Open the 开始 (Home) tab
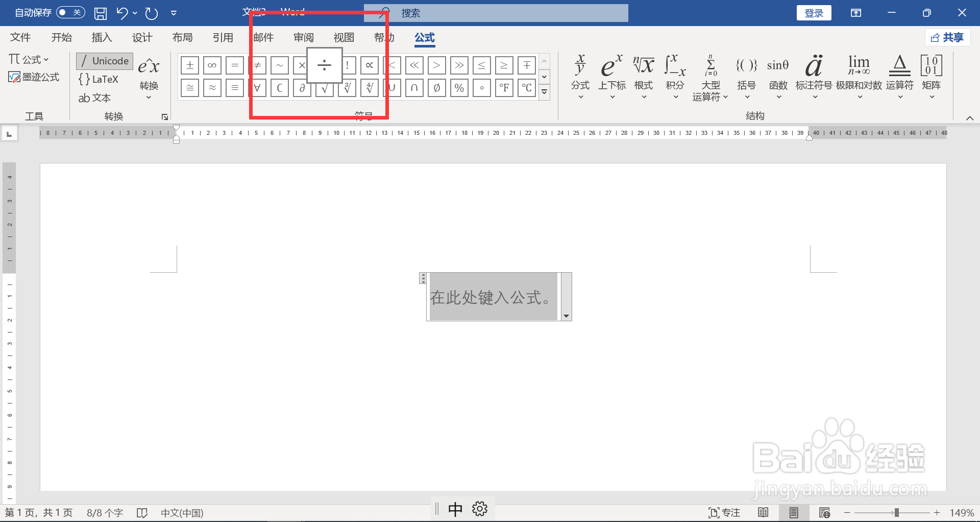 61,37
